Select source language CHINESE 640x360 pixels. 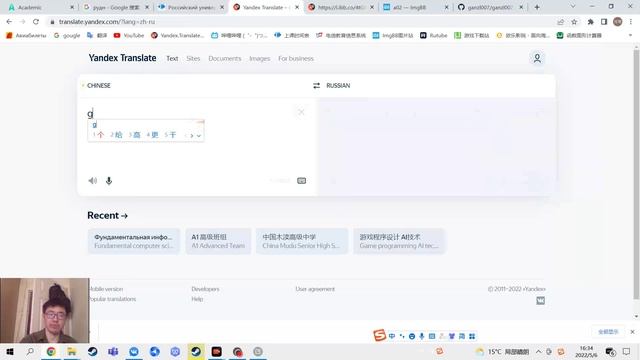(99, 86)
